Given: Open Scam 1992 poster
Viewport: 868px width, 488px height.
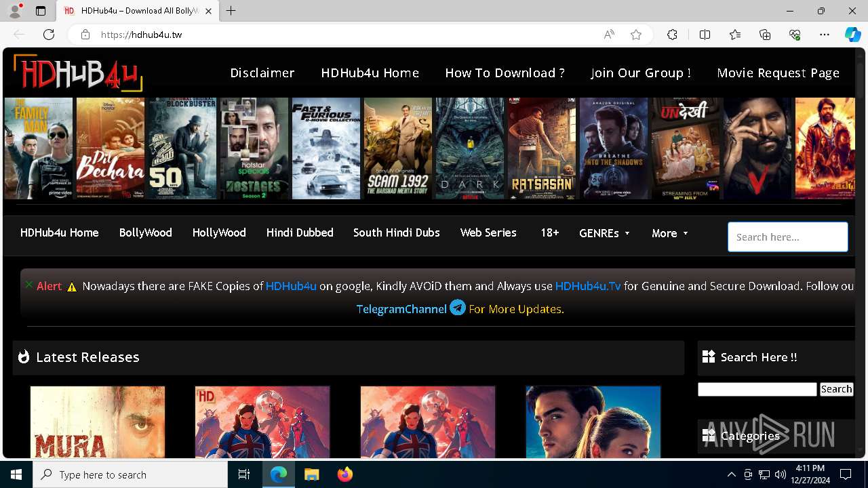Looking at the screenshot, I should 398,148.
